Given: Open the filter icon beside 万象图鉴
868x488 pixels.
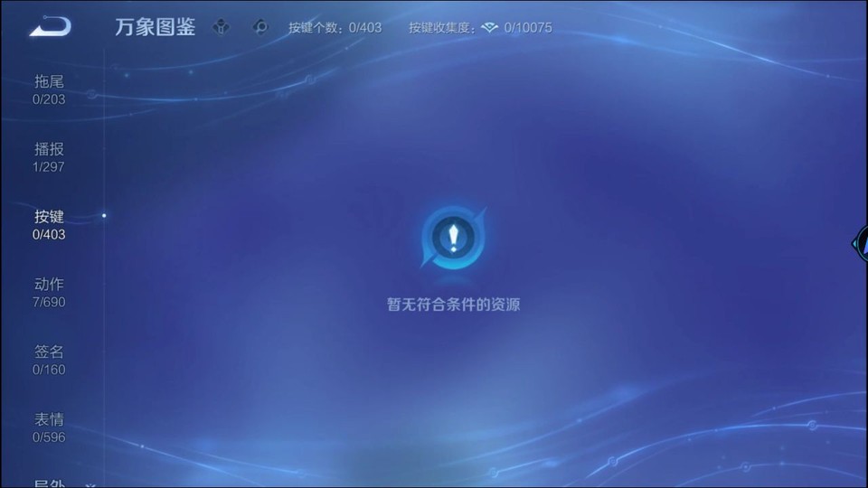Looking at the screenshot, I should click(221, 26).
